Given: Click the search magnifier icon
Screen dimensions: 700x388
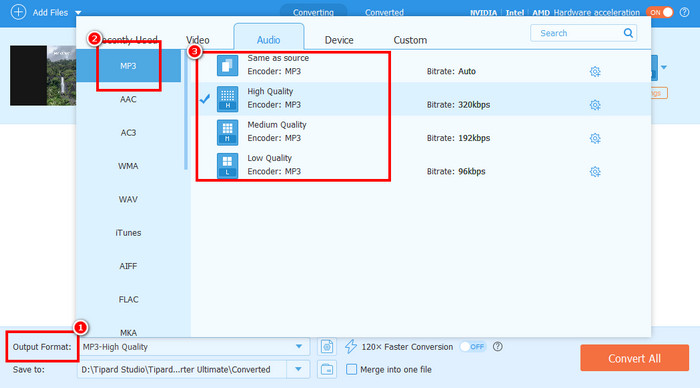Looking at the screenshot, I should click(628, 33).
